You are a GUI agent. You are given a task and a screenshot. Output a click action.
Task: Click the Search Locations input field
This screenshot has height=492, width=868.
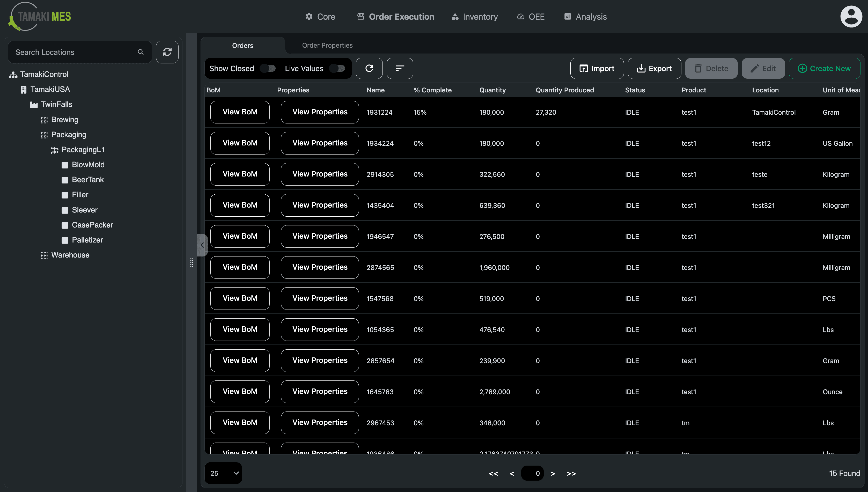(80, 52)
